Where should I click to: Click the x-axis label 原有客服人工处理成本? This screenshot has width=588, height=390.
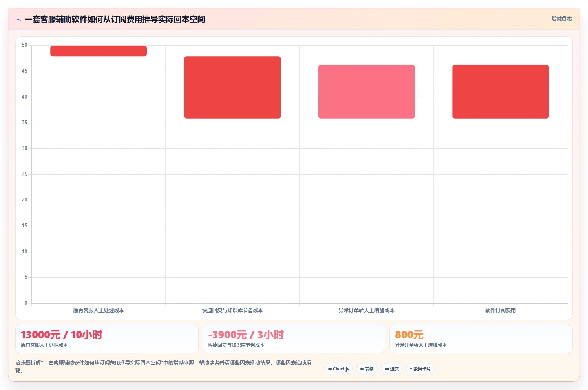[x=99, y=310]
